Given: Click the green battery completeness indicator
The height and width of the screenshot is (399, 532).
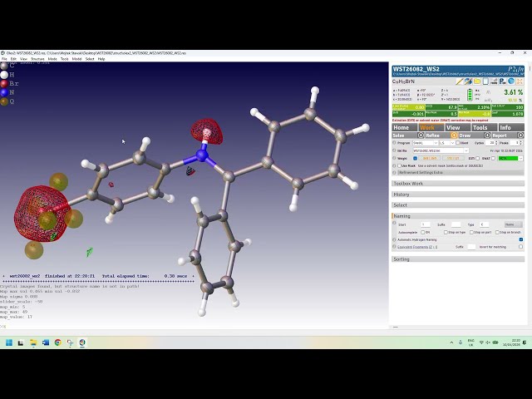Looking at the screenshot, I should (470, 95).
